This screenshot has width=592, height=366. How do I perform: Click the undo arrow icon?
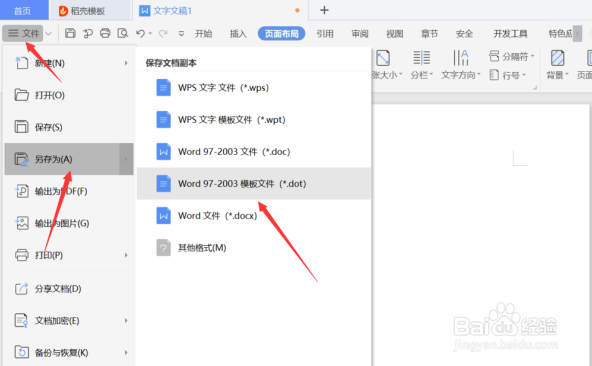[140, 34]
